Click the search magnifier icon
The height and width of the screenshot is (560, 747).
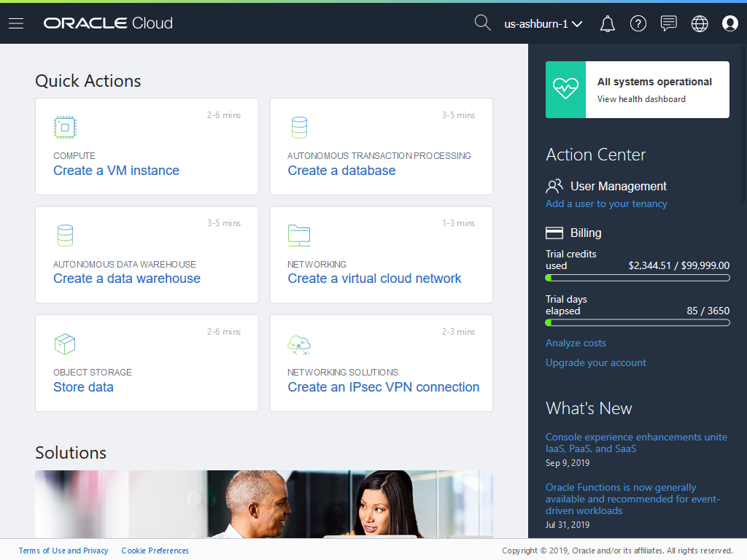pos(482,23)
